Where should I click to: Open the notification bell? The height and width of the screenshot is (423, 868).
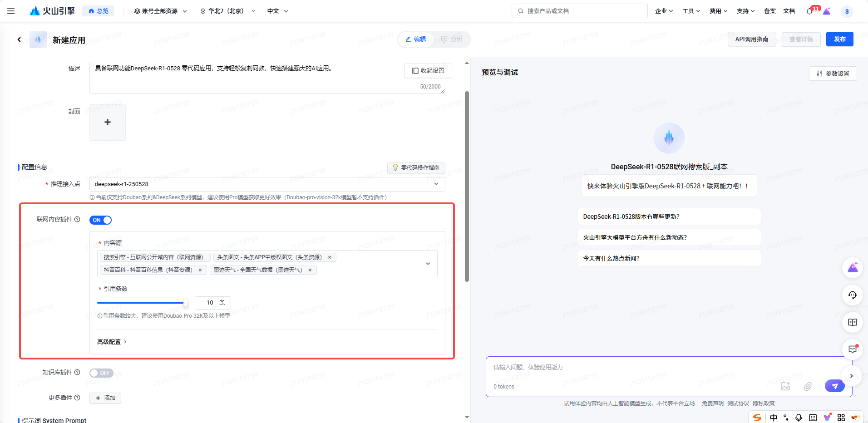tap(809, 11)
